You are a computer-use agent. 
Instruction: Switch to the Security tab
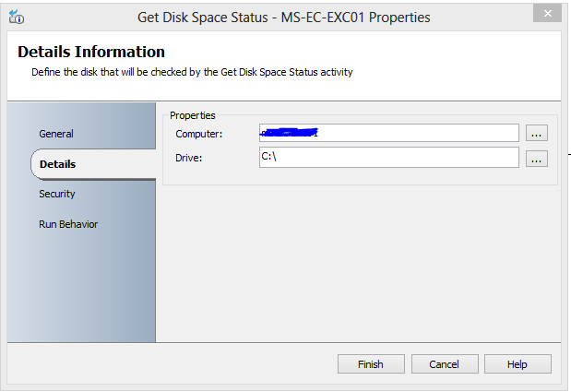point(57,194)
